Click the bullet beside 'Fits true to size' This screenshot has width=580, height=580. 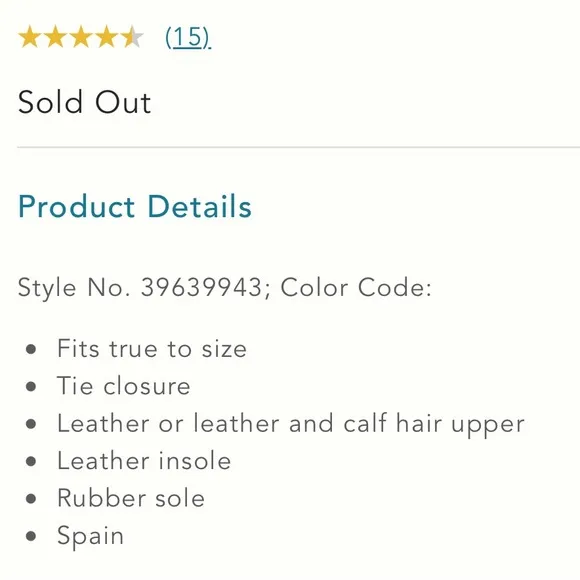tap(31, 349)
